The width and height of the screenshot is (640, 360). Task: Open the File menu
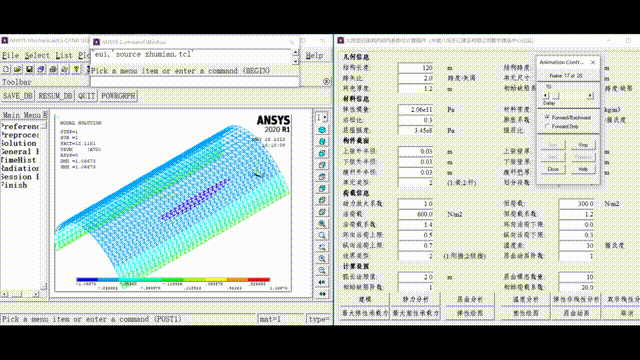pyautogui.click(x=10, y=56)
